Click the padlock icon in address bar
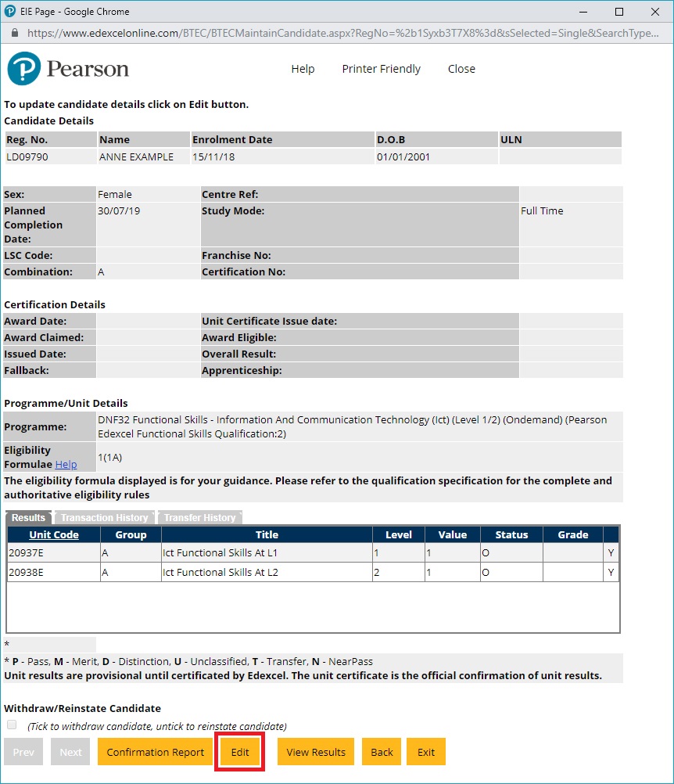 tap(14, 34)
